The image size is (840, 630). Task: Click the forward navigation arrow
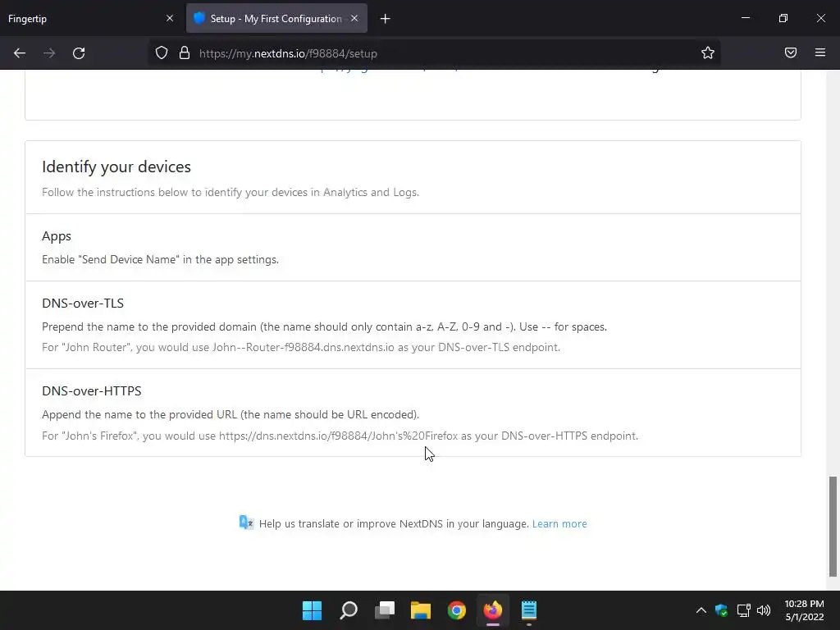[x=49, y=53]
